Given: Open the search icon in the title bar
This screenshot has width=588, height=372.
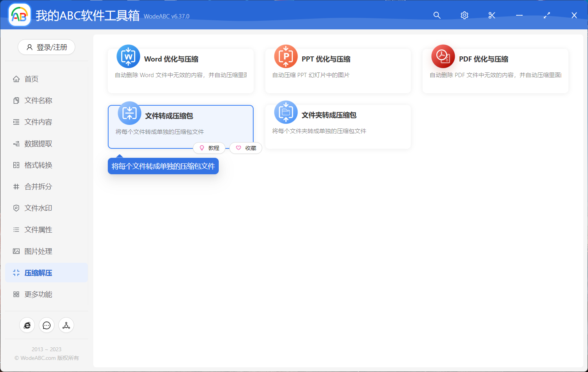Looking at the screenshot, I should pos(437,15).
